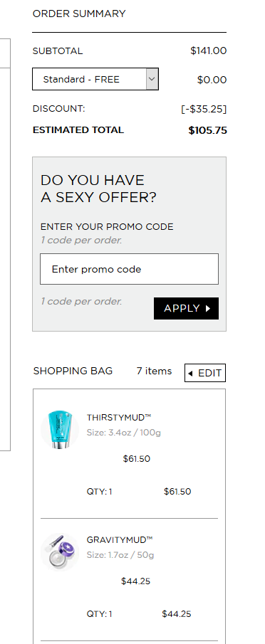Open the Standard - FREE shipping dropdown
The width and height of the screenshot is (265, 644).
point(95,79)
